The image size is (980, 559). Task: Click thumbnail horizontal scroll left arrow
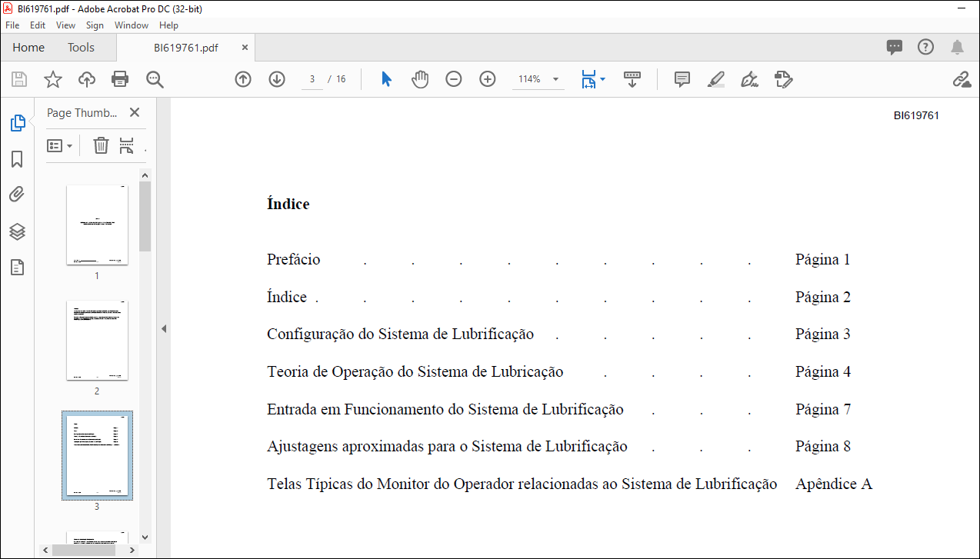pos(45,550)
